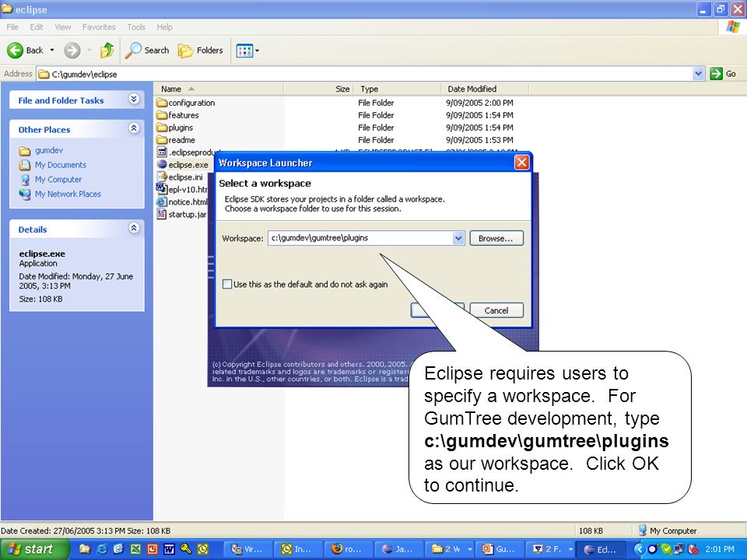Select eclipse.exe application icon
Viewport: 747px width, 560px height.
(162, 165)
